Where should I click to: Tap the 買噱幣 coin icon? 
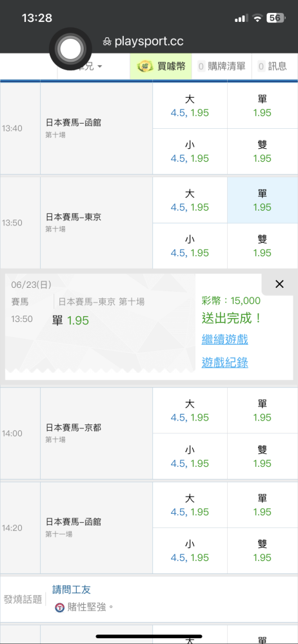point(145,66)
